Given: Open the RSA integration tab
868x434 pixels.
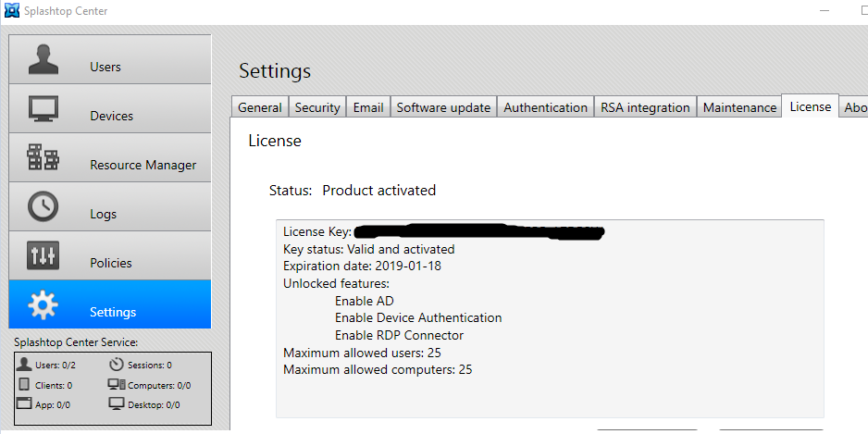Looking at the screenshot, I should pos(645,107).
